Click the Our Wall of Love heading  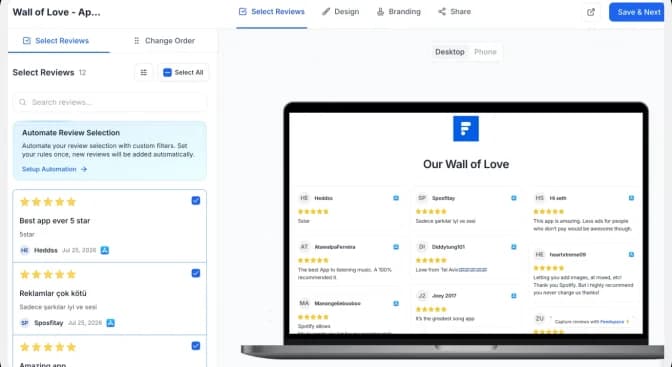coord(466,164)
